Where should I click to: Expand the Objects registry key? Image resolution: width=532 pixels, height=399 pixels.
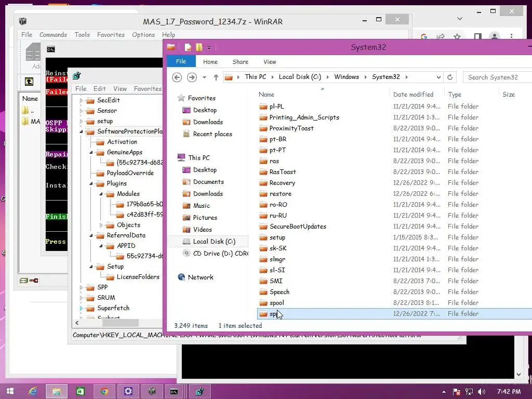[x=101, y=225]
